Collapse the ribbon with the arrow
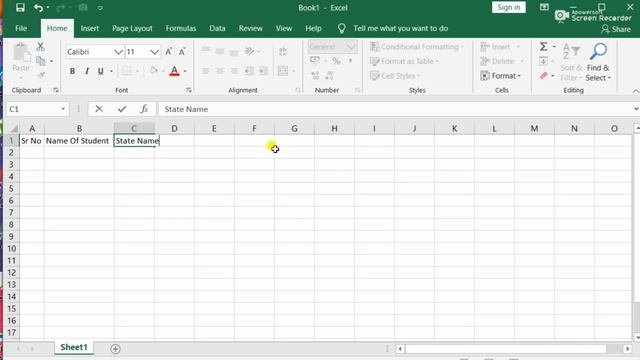This screenshot has height=360, width=640. point(636,91)
